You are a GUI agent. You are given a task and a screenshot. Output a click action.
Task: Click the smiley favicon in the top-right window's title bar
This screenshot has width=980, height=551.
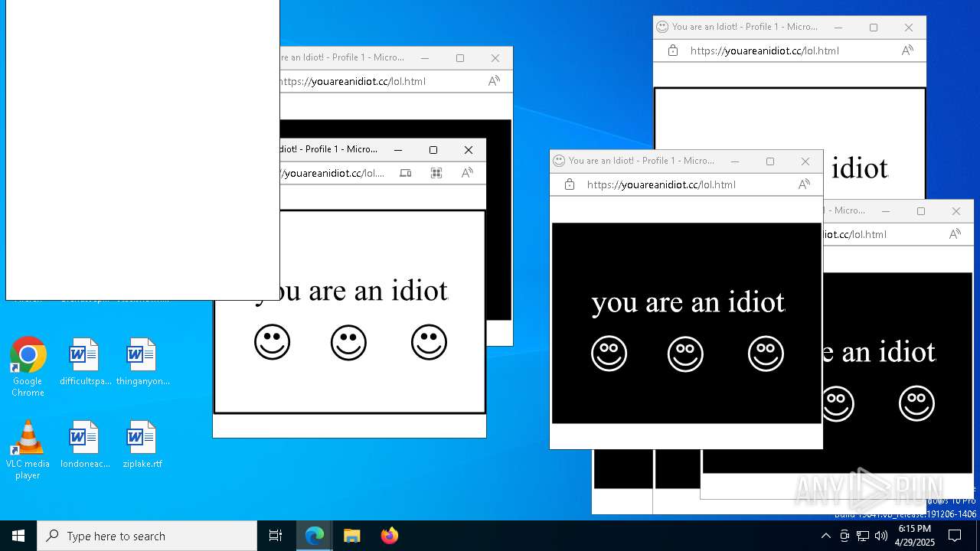(662, 27)
